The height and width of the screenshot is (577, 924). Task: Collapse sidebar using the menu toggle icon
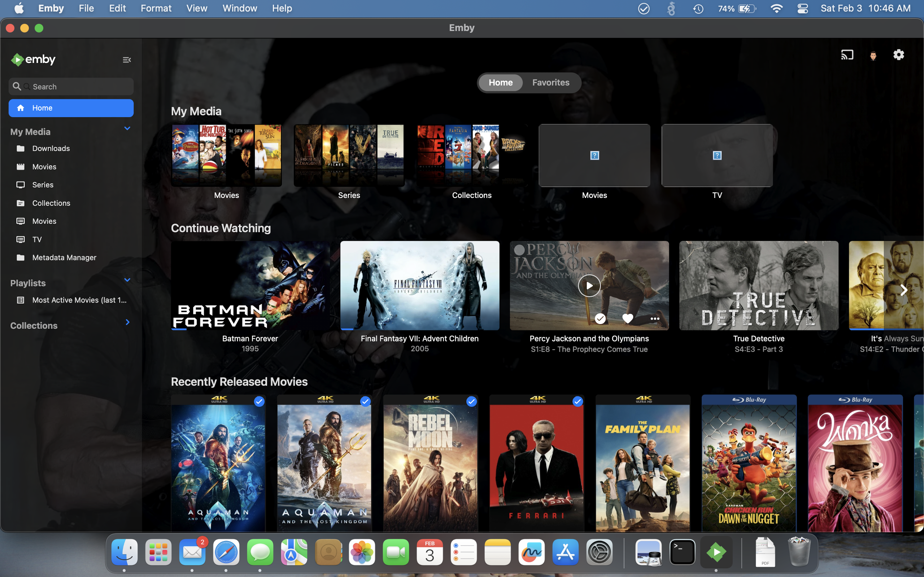(x=127, y=60)
